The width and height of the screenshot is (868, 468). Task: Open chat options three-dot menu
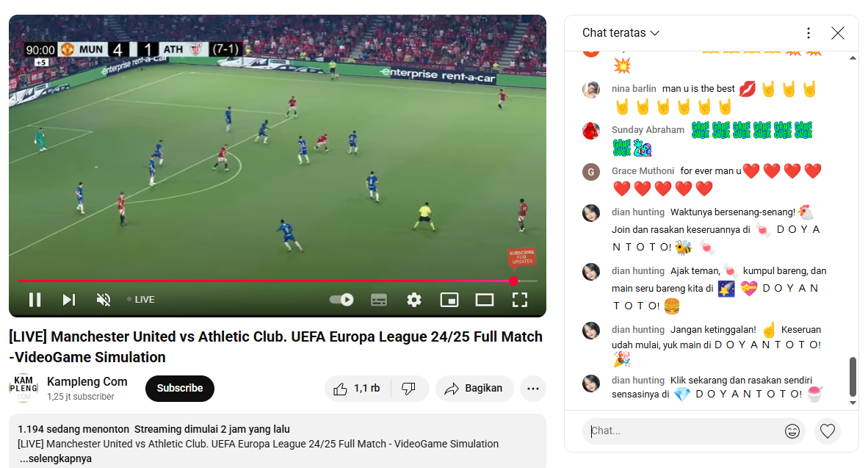809,32
